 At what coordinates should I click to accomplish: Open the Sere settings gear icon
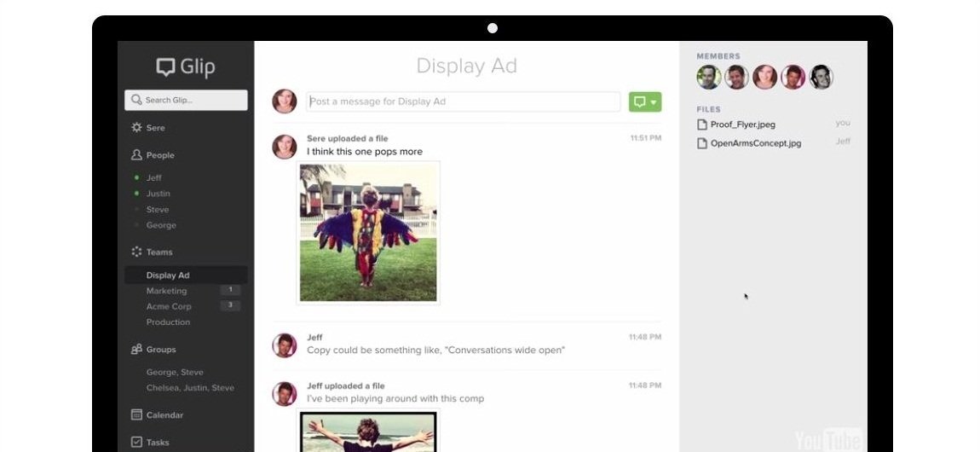[136, 127]
